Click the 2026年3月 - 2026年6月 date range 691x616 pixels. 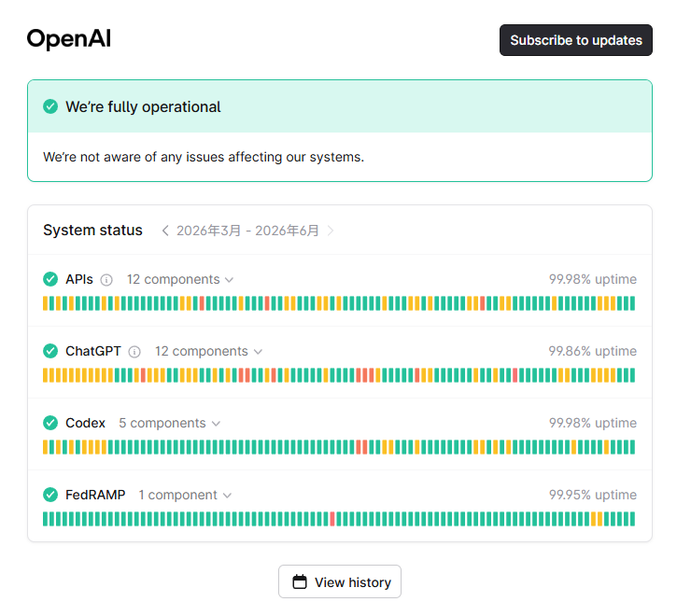pyautogui.click(x=247, y=231)
